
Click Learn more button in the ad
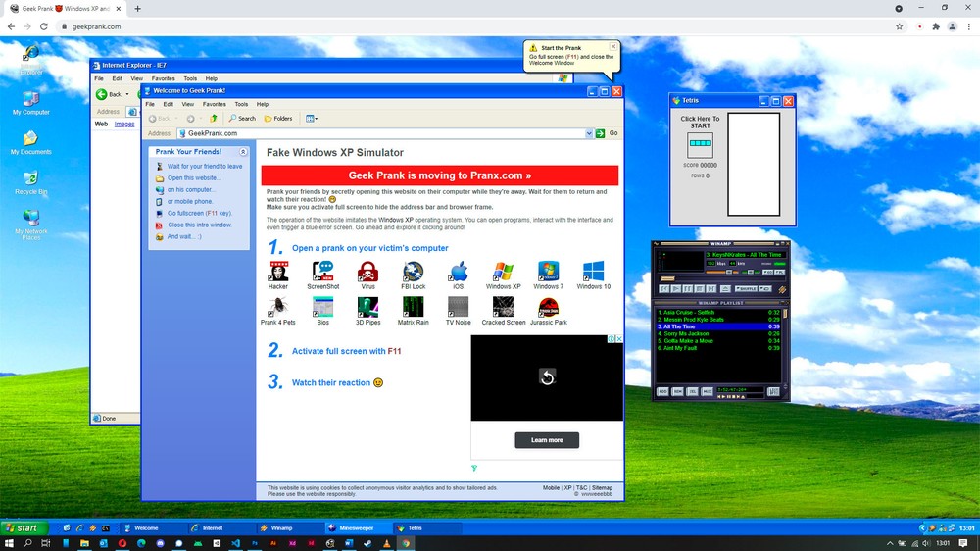coord(547,440)
